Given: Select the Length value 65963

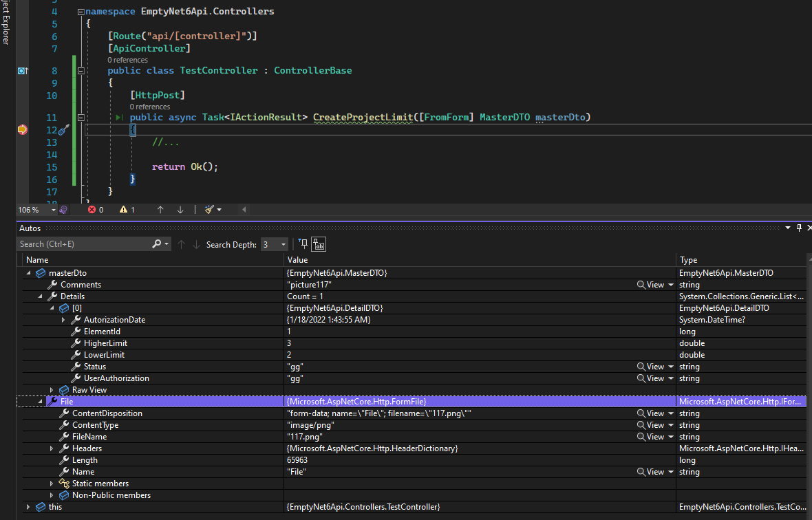Looking at the screenshot, I should point(297,460).
